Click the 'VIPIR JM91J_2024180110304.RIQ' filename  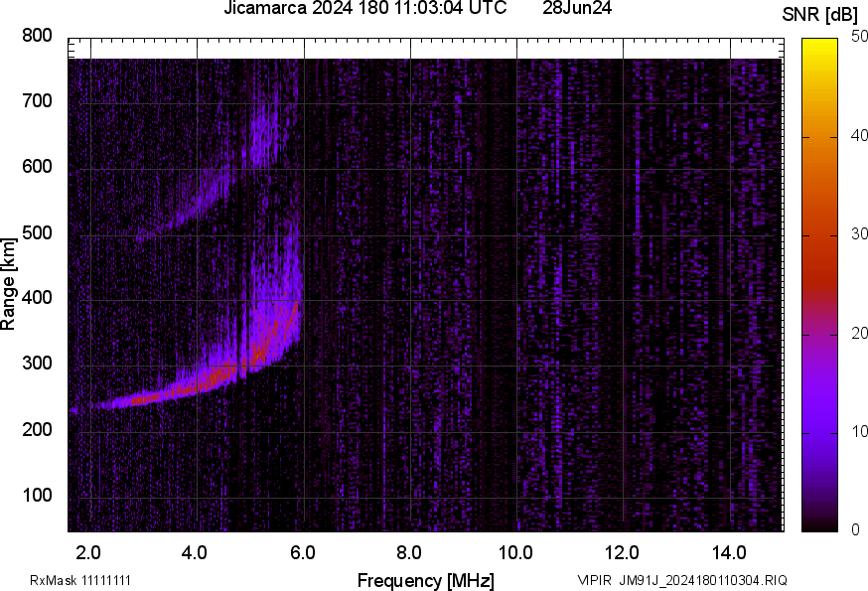pyautogui.click(x=682, y=580)
